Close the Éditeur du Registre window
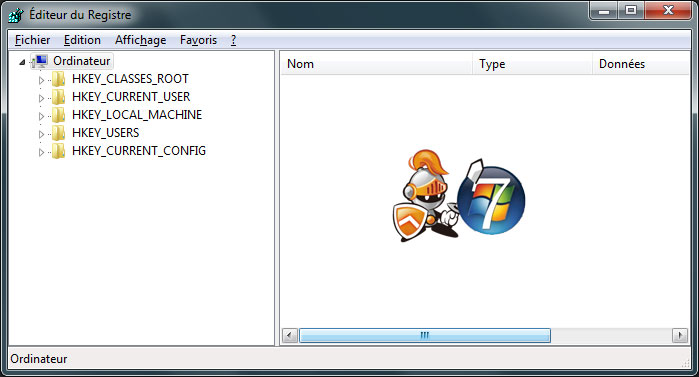The width and height of the screenshot is (699, 377). click(x=668, y=11)
